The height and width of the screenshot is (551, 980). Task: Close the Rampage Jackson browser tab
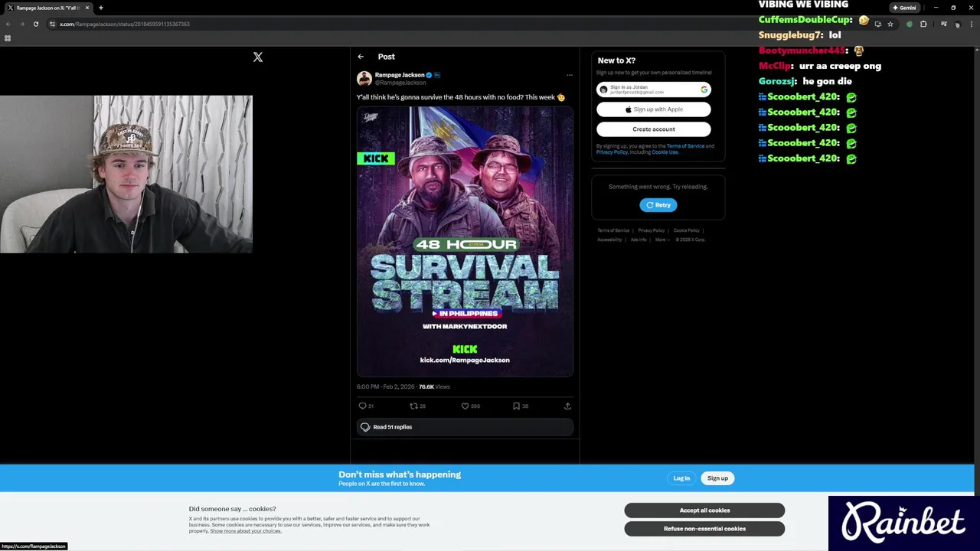coord(87,8)
